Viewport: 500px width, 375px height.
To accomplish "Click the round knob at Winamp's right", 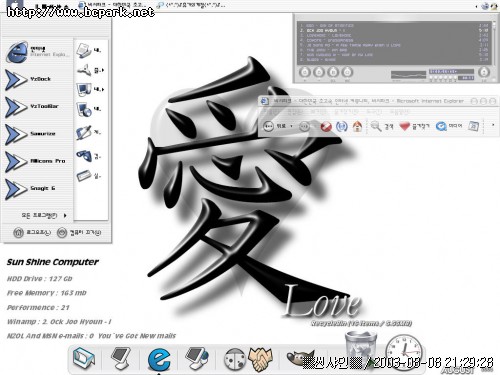I will 484,72.
